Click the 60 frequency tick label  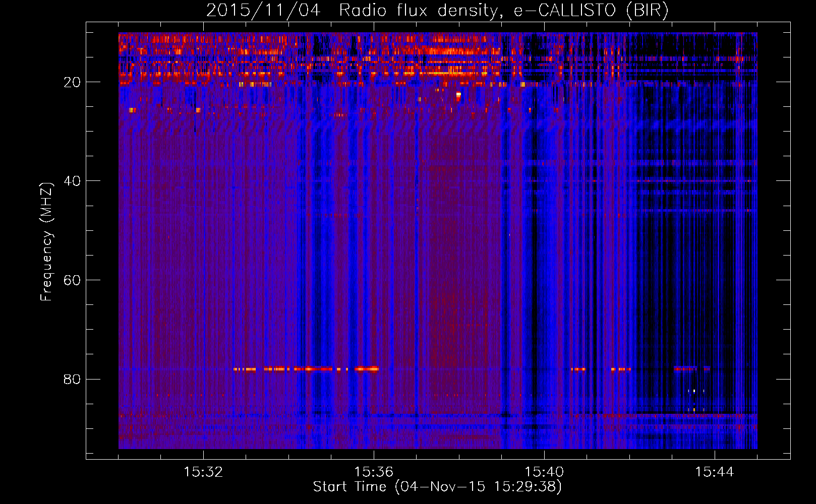tap(72, 280)
